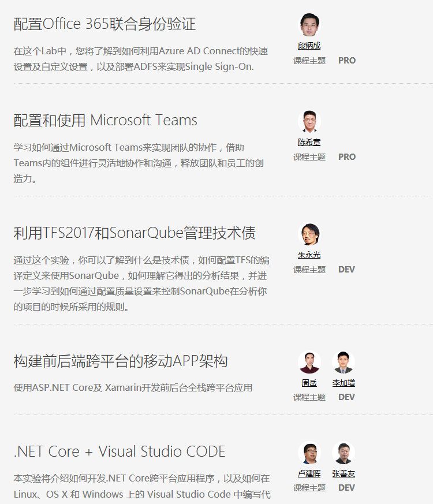The height and width of the screenshot is (504, 433).
Task: Open the 配置和使用 Microsoft Teams course title
Action: coord(106,121)
